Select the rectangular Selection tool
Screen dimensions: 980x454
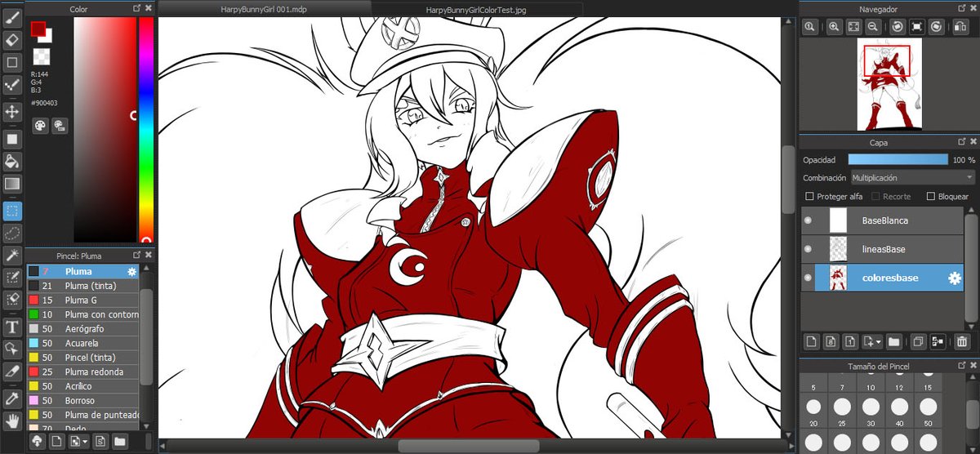12,211
